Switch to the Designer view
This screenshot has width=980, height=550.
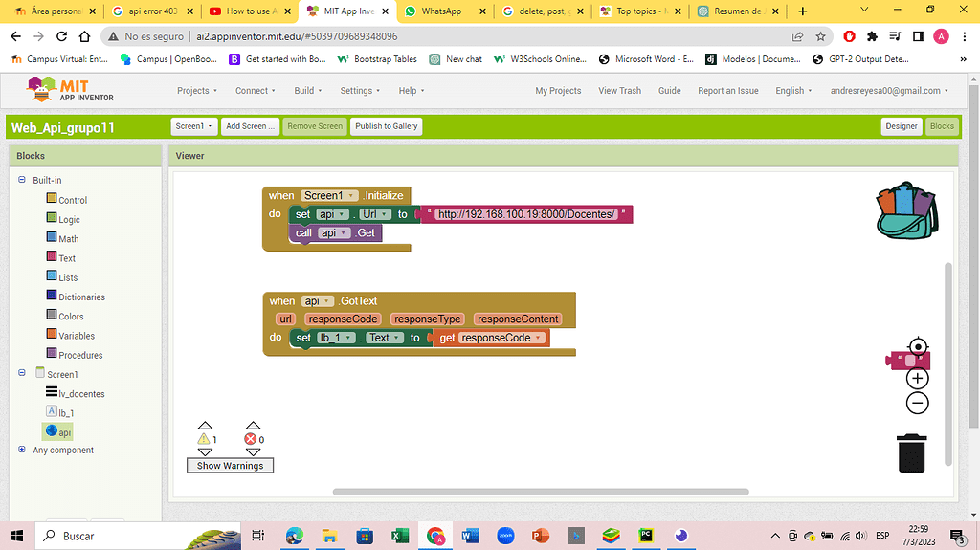tap(901, 126)
